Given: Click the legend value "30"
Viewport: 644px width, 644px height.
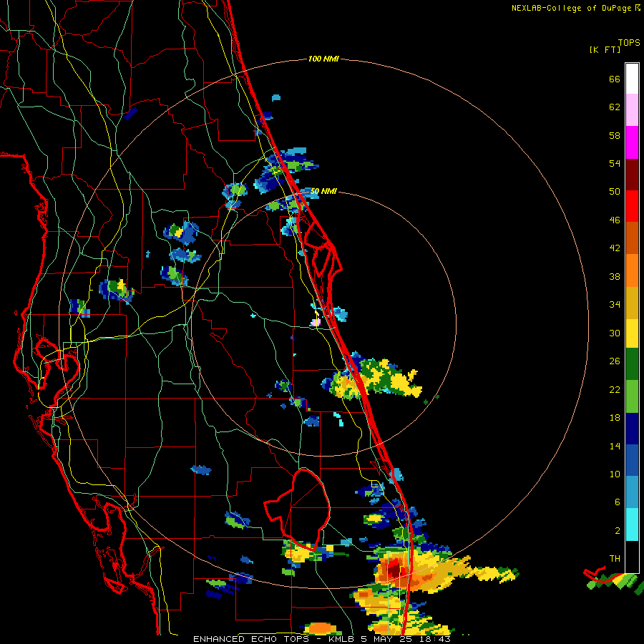Looking at the screenshot, I should [x=615, y=333].
